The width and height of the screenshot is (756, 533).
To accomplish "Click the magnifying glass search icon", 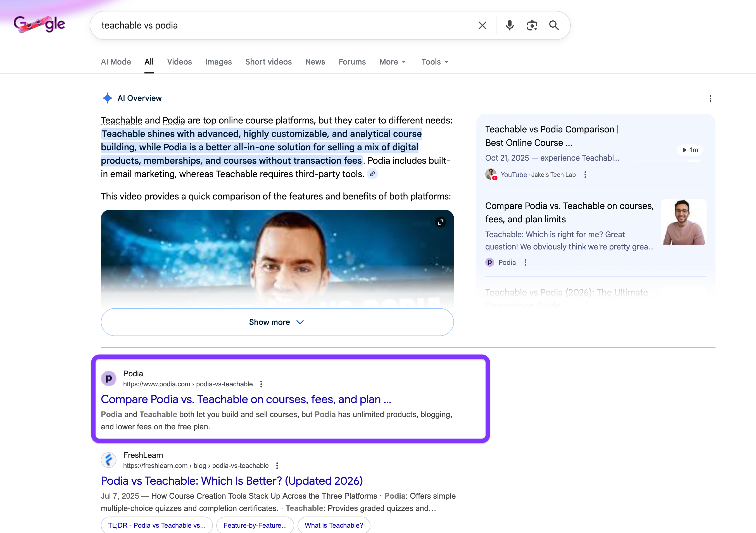I will [x=554, y=25].
